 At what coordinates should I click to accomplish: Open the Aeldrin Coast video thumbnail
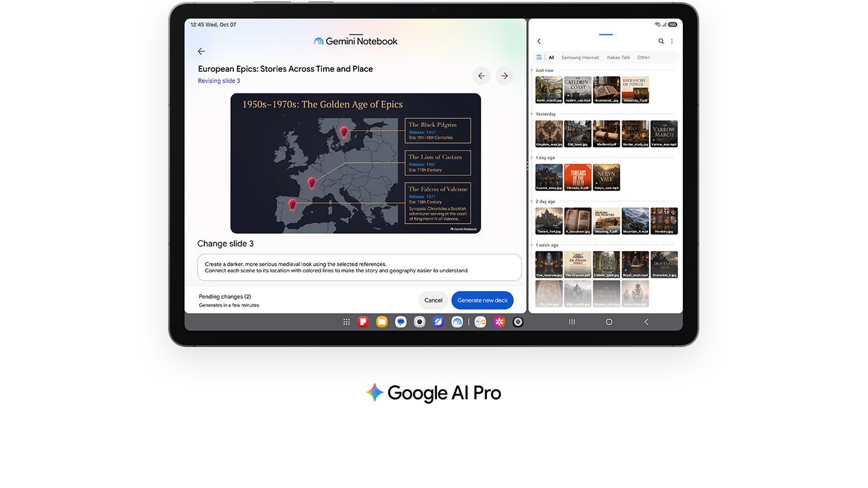click(578, 90)
